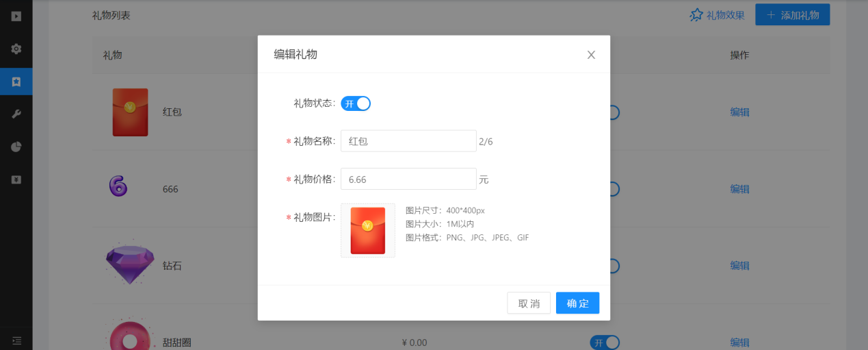Image resolution: width=868 pixels, height=350 pixels.
Task: Open the video play sidebar icon
Action: pos(16,16)
